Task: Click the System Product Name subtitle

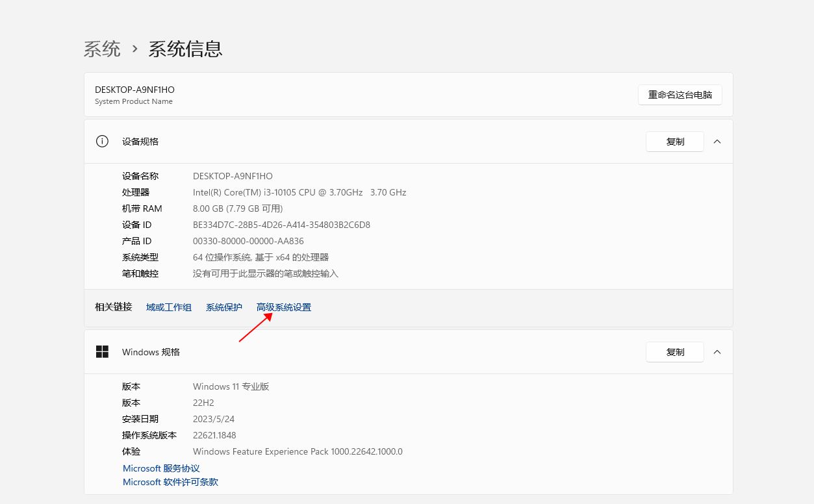Action: tap(134, 101)
